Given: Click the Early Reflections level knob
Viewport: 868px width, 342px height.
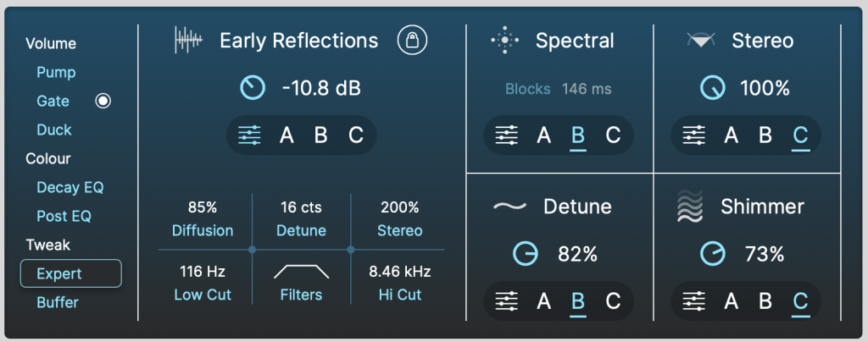Looking at the screenshot, I should [253, 87].
